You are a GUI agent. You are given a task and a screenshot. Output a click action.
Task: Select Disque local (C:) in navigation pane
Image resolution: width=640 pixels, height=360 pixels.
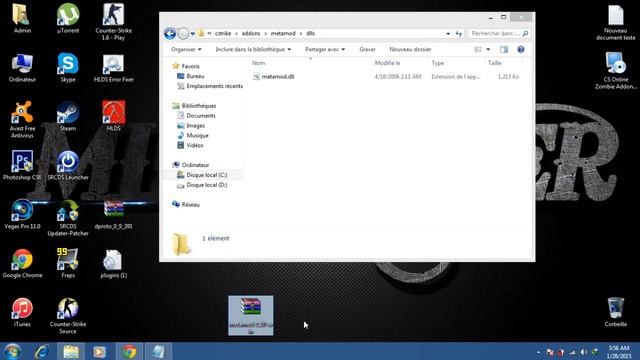[207, 175]
